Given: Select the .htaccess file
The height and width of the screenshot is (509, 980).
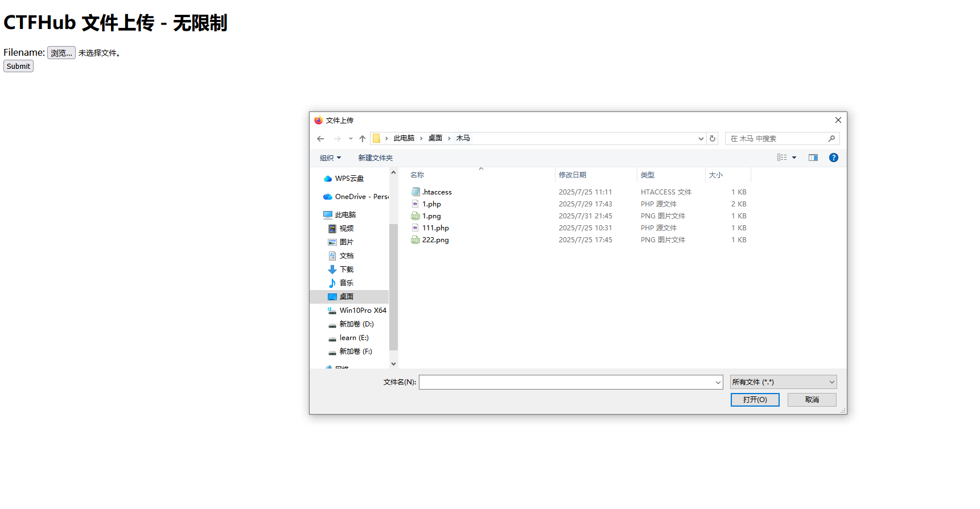Looking at the screenshot, I should (x=437, y=192).
